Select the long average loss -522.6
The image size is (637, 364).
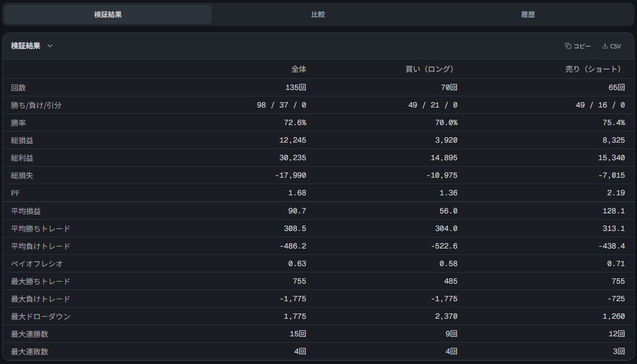pyautogui.click(x=444, y=246)
